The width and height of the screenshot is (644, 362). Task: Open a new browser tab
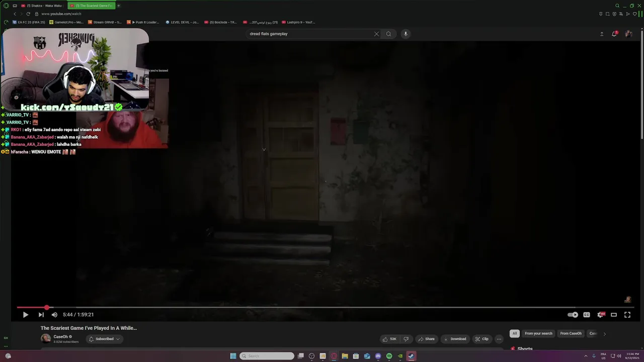tap(119, 6)
